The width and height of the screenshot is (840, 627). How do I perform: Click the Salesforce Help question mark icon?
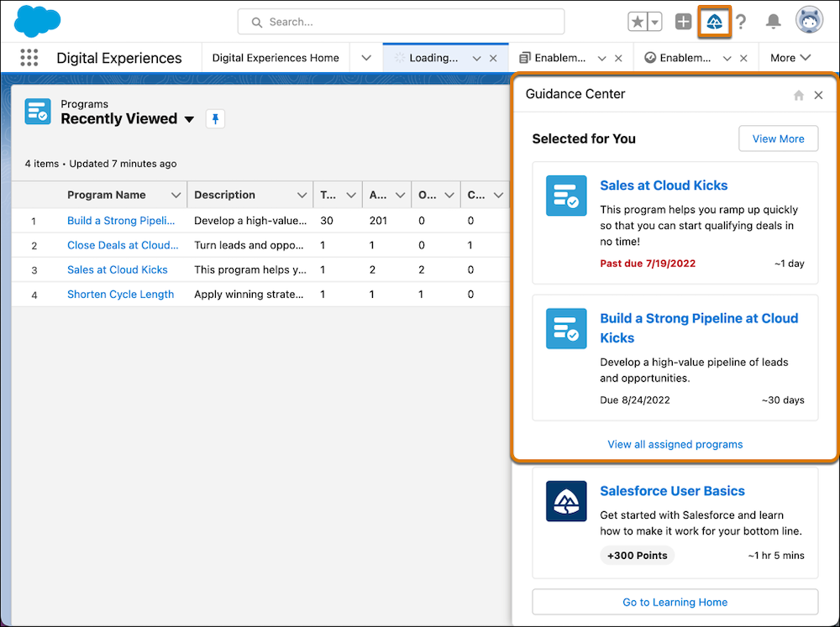pos(743,22)
